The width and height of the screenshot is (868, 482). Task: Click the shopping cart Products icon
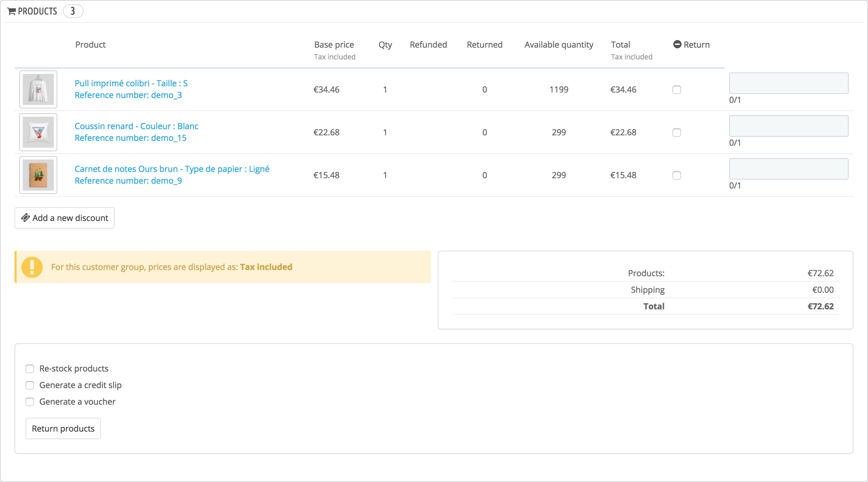click(x=12, y=11)
